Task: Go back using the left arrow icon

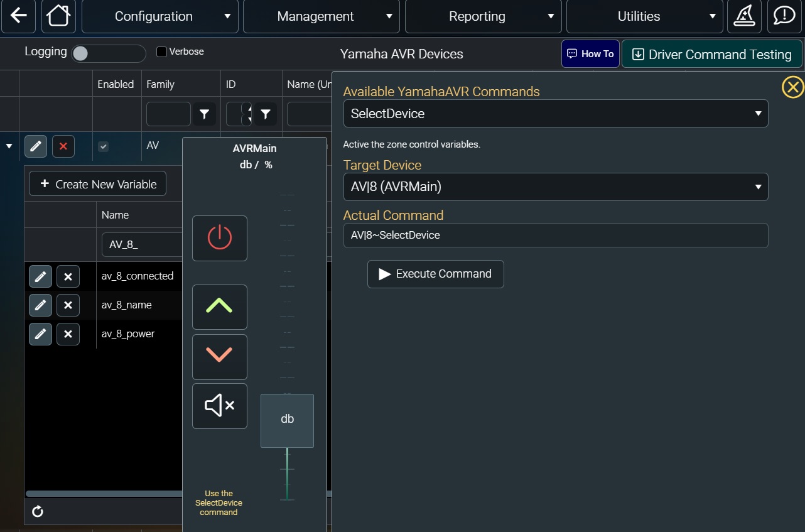Action: point(19,16)
